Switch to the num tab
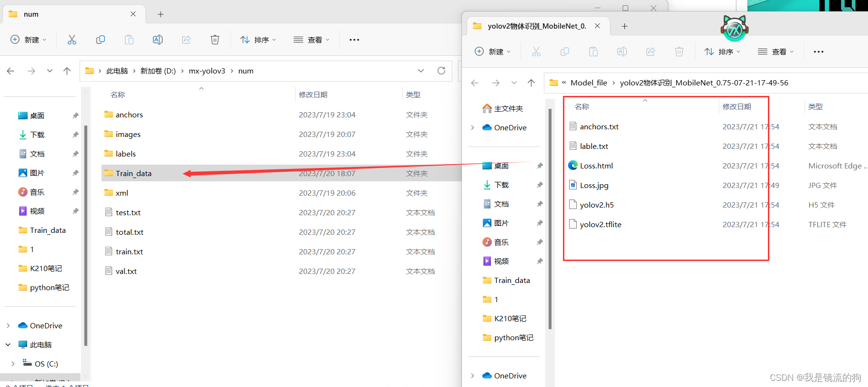 (x=73, y=14)
